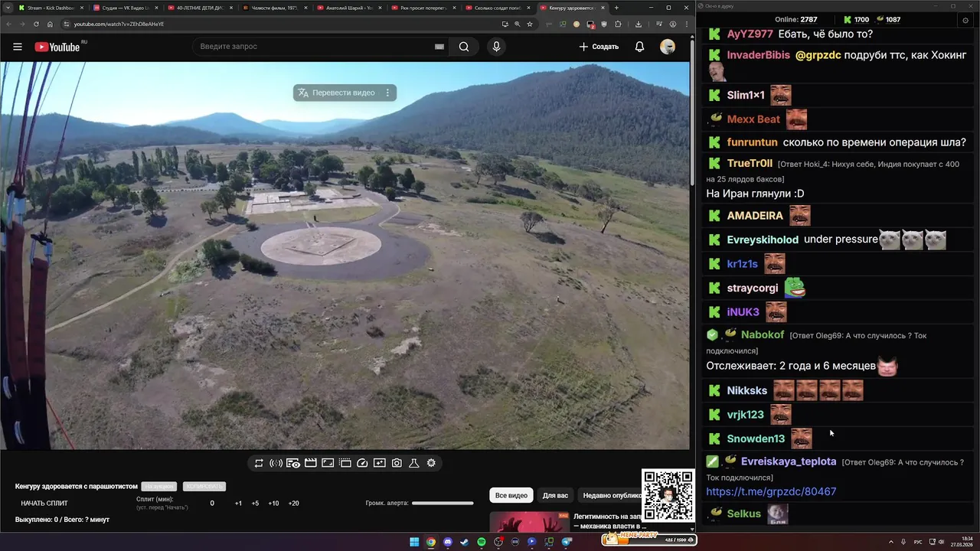Click the screen plus icon in toolbar
Screen dimensions: 980x551
(x=380, y=463)
